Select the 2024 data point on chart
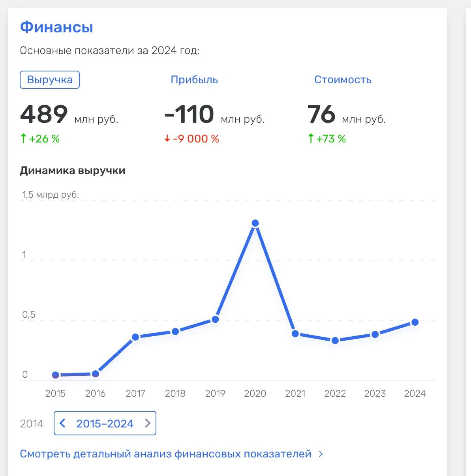The image size is (471, 476). 415,322
